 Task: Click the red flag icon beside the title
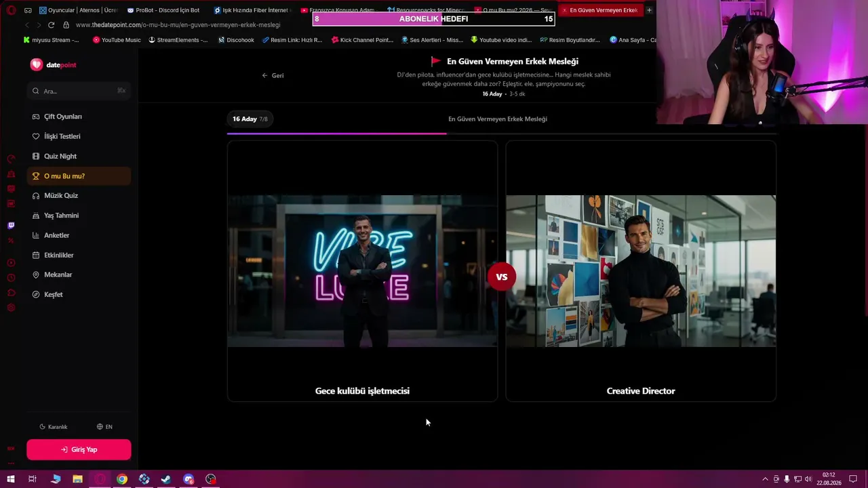coord(436,62)
